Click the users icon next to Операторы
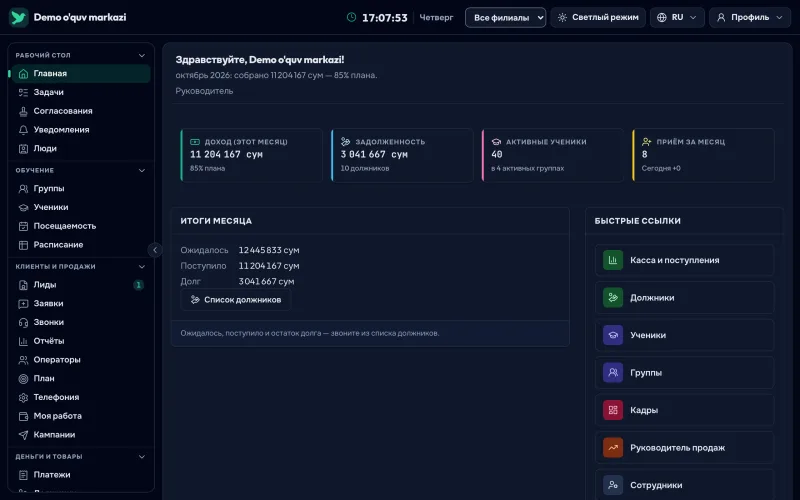 (23, 360)
